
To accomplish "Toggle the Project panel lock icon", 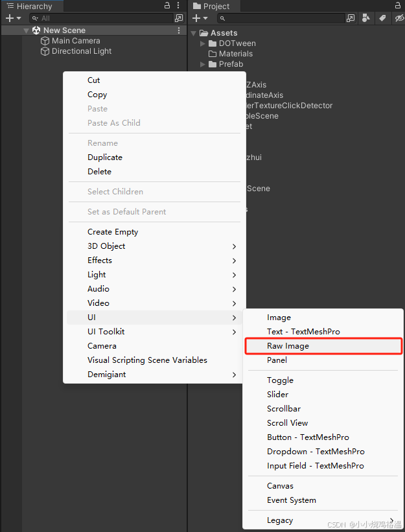I will click(x=397, y=5).
